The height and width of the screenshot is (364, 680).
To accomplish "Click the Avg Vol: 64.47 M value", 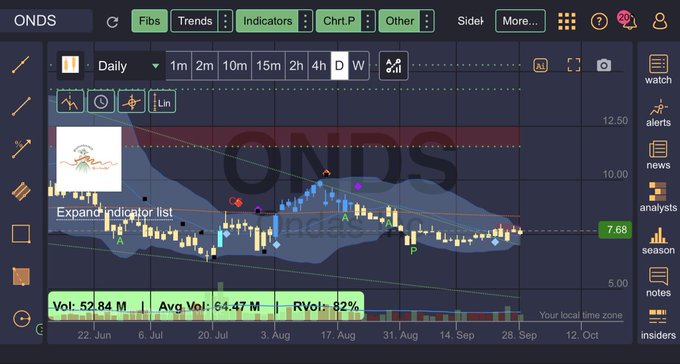I will (209, 307).
